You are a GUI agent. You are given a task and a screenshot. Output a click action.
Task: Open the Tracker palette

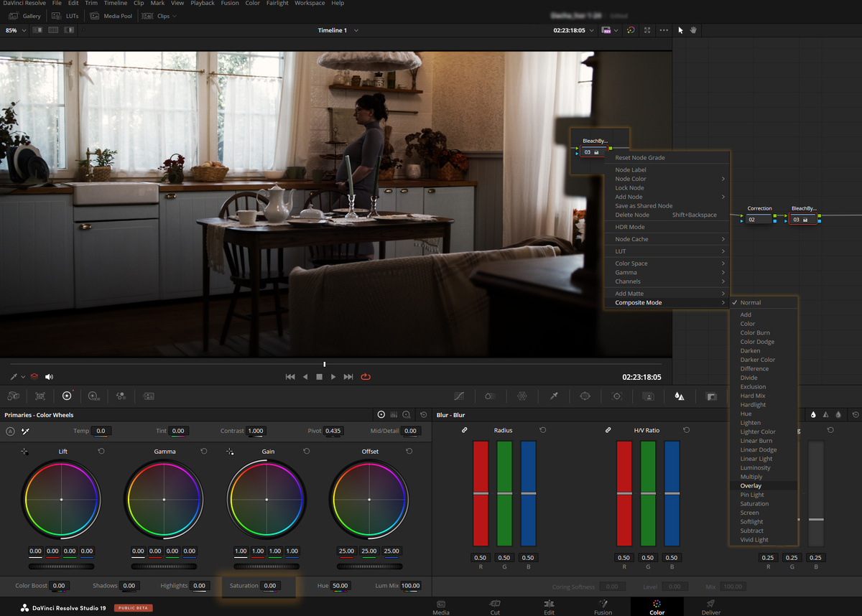(616, 396)
